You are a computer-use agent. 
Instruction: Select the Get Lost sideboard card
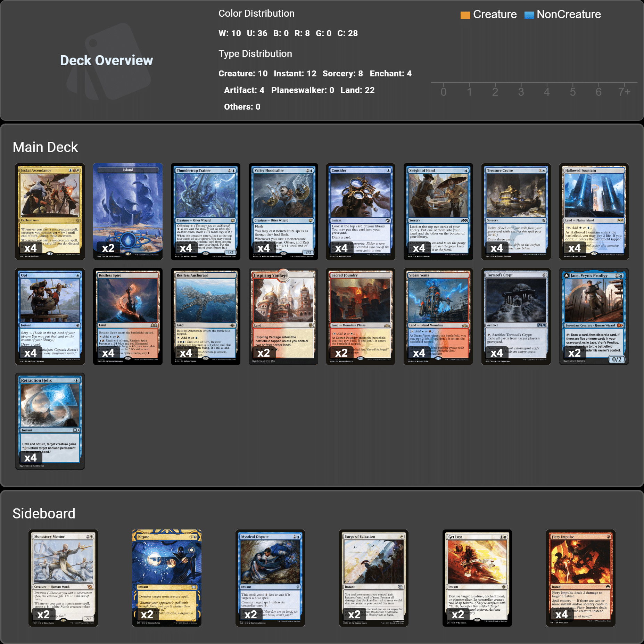477,578
